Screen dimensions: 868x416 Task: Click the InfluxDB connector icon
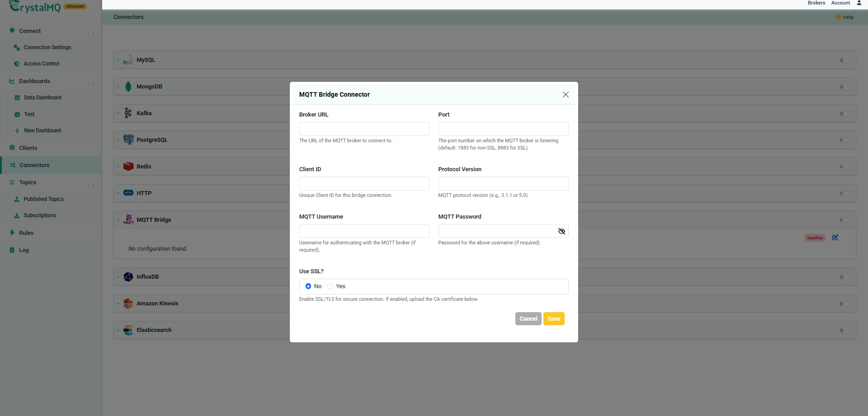128,277
